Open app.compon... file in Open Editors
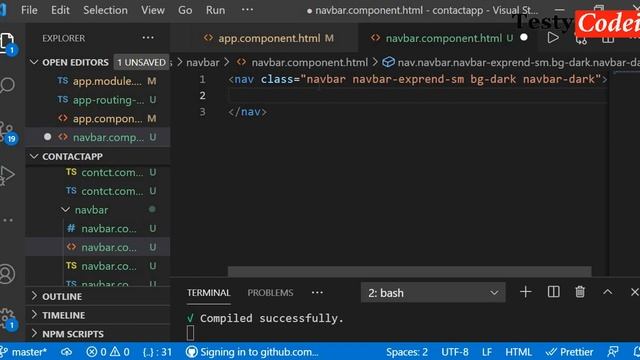The image size is (640, 360). coord(98,118)
